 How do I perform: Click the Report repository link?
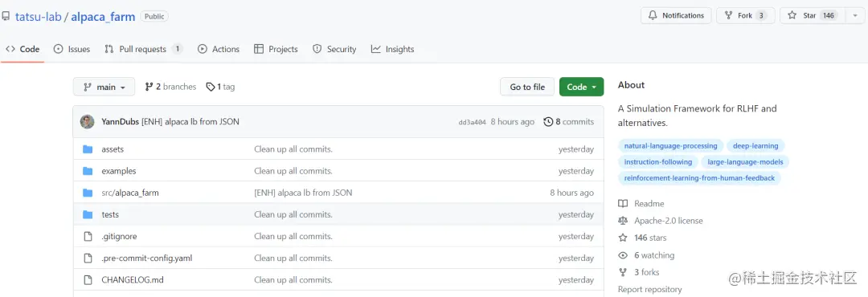649,289
